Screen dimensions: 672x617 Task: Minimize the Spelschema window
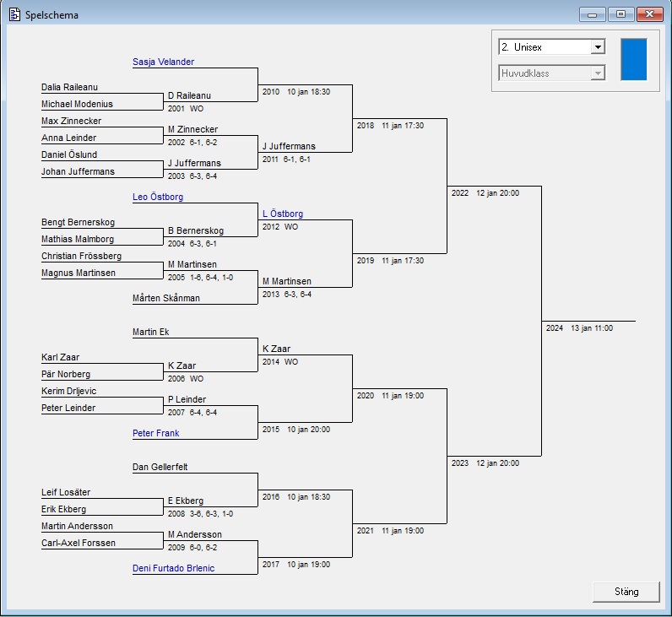(592, 14)
